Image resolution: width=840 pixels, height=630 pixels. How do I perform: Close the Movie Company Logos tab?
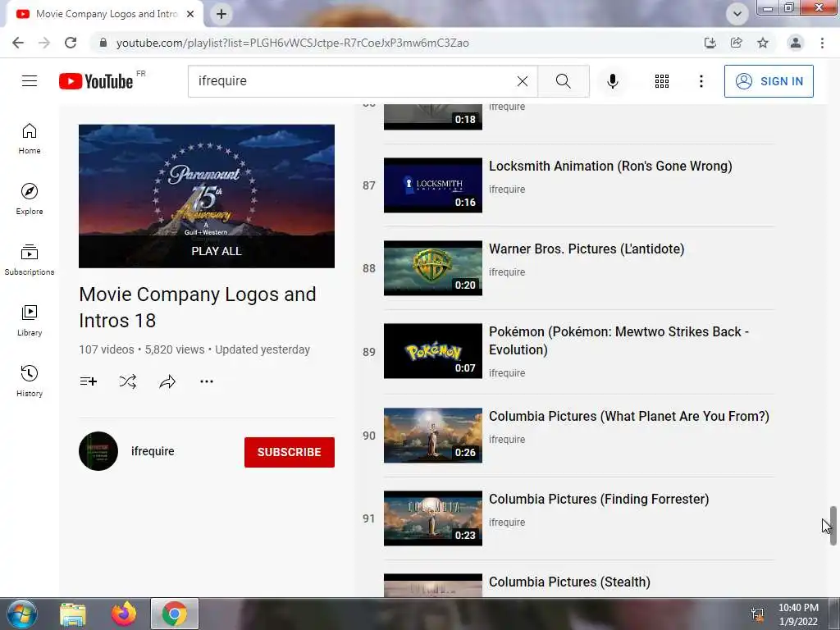pyautogui.click(x=190, y=14)
